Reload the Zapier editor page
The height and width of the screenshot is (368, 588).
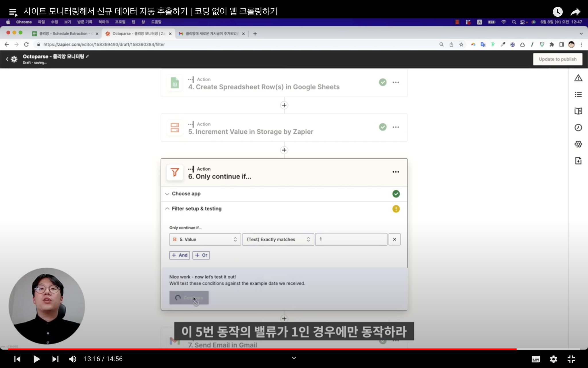(26, 44)
